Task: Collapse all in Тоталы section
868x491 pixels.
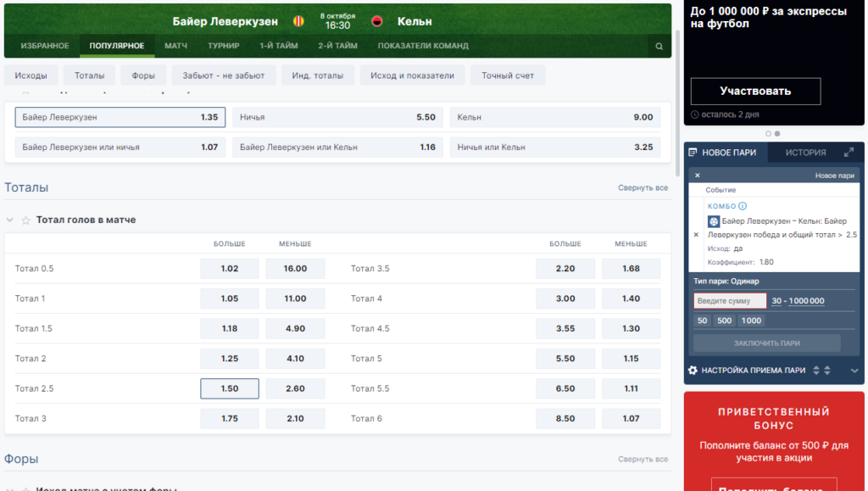Action: pos(643,187)
